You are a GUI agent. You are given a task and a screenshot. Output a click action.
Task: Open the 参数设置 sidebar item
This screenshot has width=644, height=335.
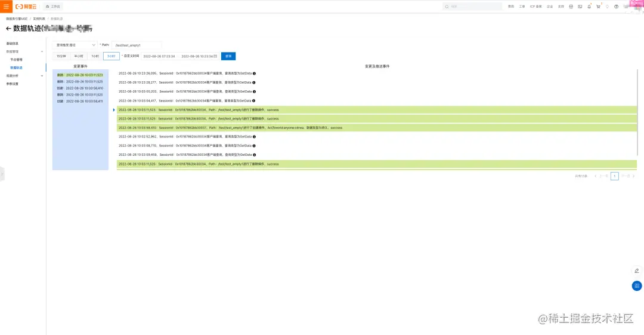pyautogui.click(x=13, y=84)
